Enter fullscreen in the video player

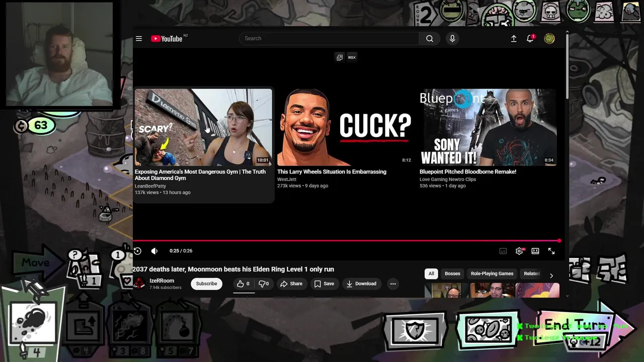[551, 251]
